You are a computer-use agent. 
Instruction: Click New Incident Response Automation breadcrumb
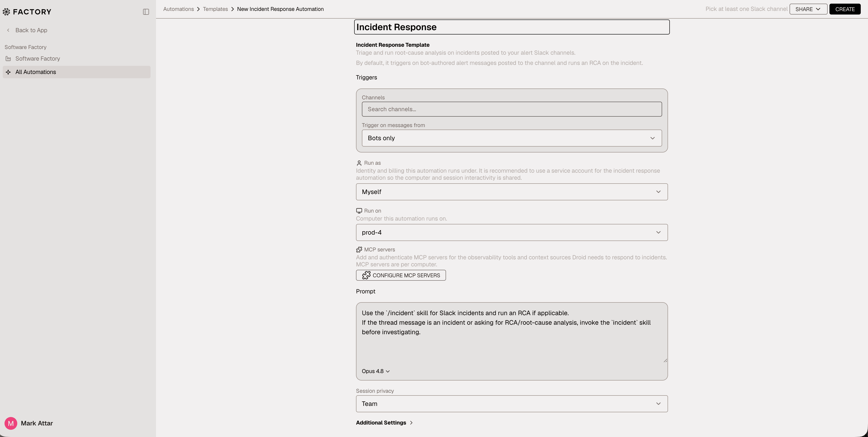coord(280,9)
